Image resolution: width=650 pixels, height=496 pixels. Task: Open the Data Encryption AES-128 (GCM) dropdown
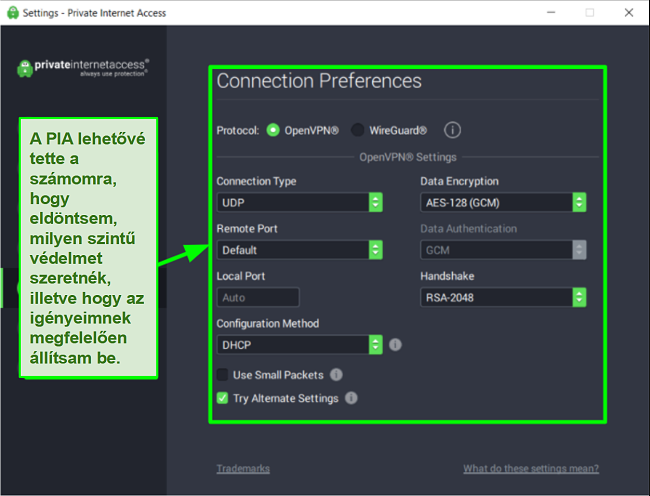(503, 202)
